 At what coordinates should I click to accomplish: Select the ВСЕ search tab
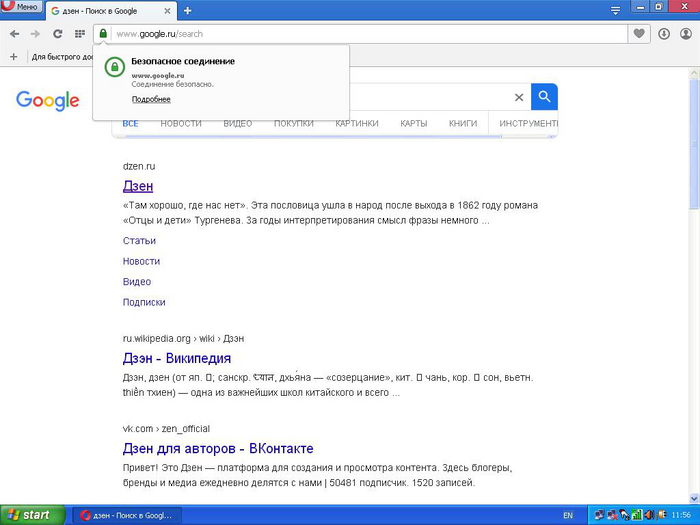[130, 124]
